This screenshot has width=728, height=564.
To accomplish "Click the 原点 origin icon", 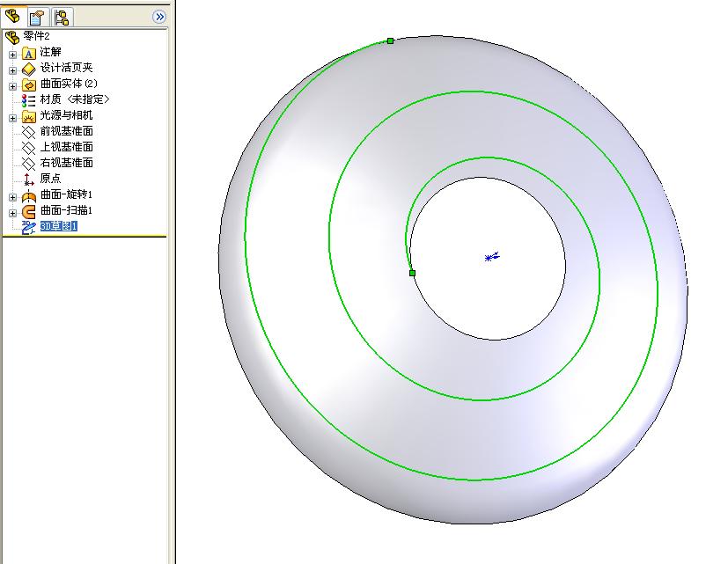I will pyautogui.click(x=29, y=179).
